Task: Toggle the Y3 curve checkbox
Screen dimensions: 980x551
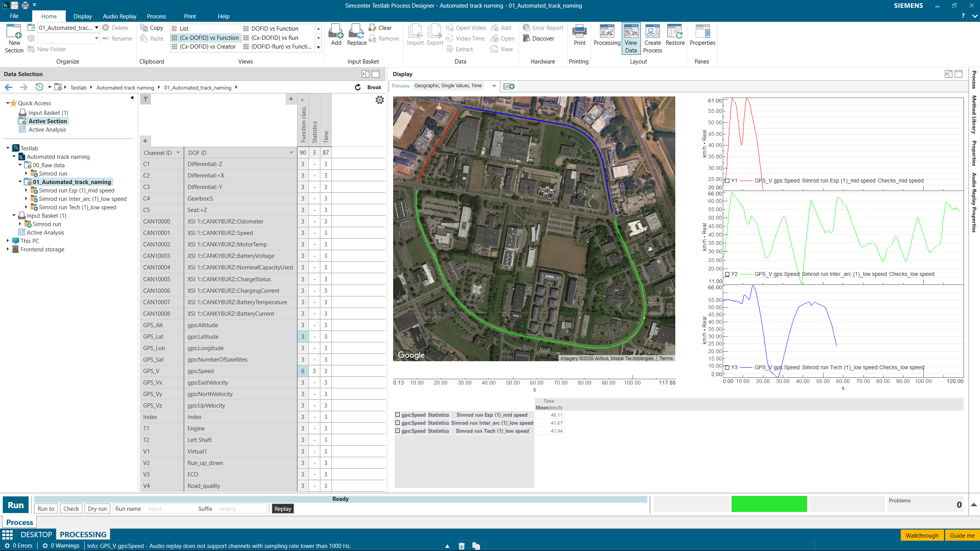Action: (727, 367)
